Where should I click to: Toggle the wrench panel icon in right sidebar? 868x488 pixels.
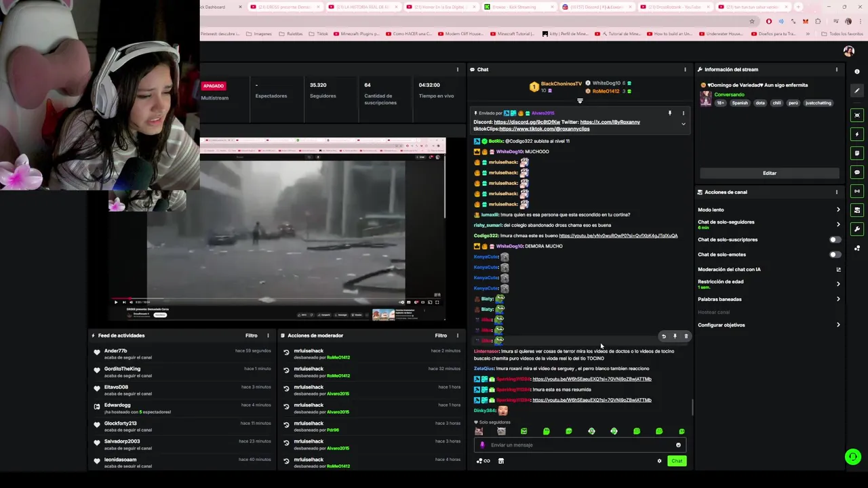[x=857, y=229]
